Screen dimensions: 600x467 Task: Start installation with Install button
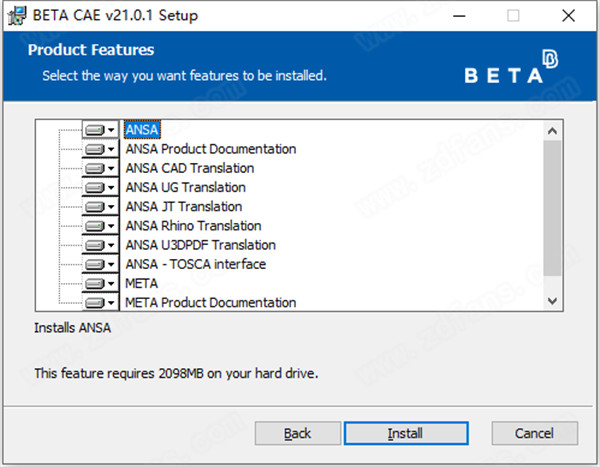406,433
